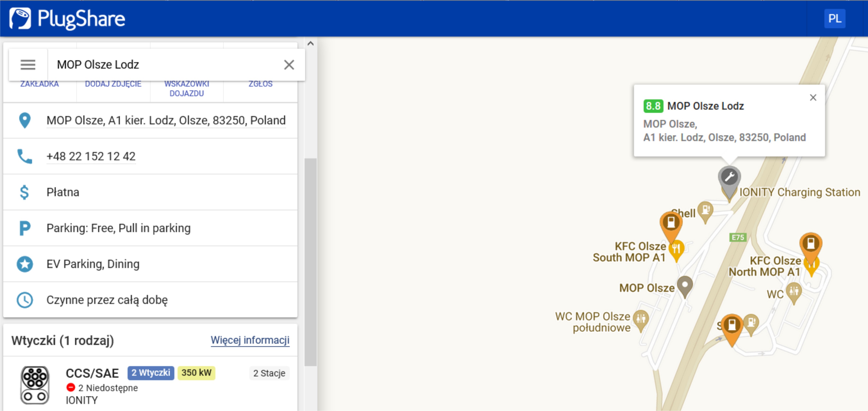Image resolution: width=868 pixels, height=411 pixels.
Task: Switch language using the PL button
Action: coord(834,18)
